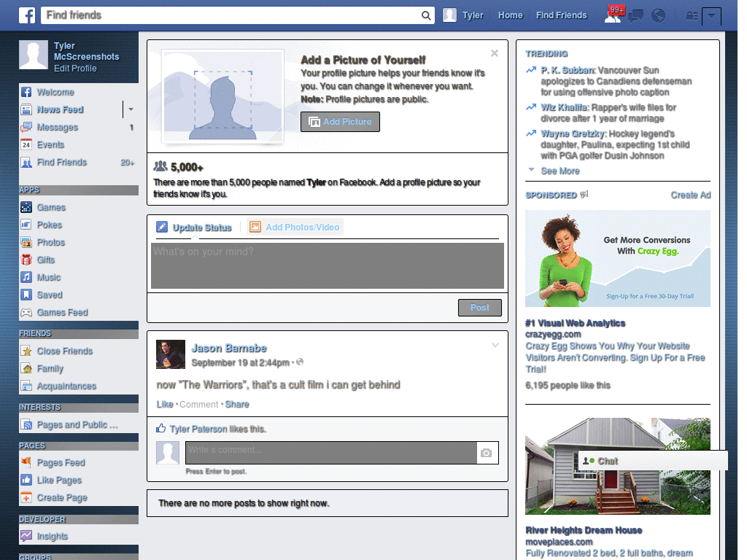Open Wayne Gretzky trending topic
Screen dimensions: 747x560
click(x=573, y=133)
